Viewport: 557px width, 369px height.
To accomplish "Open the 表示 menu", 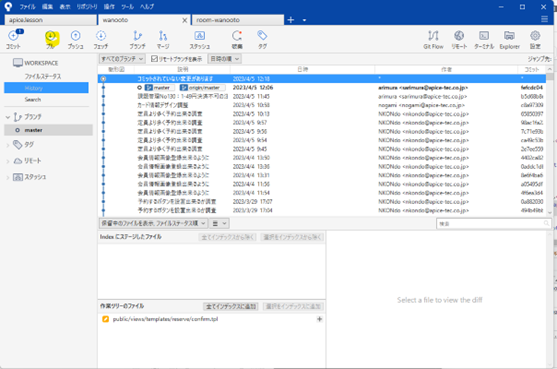I will click(65, 6).
